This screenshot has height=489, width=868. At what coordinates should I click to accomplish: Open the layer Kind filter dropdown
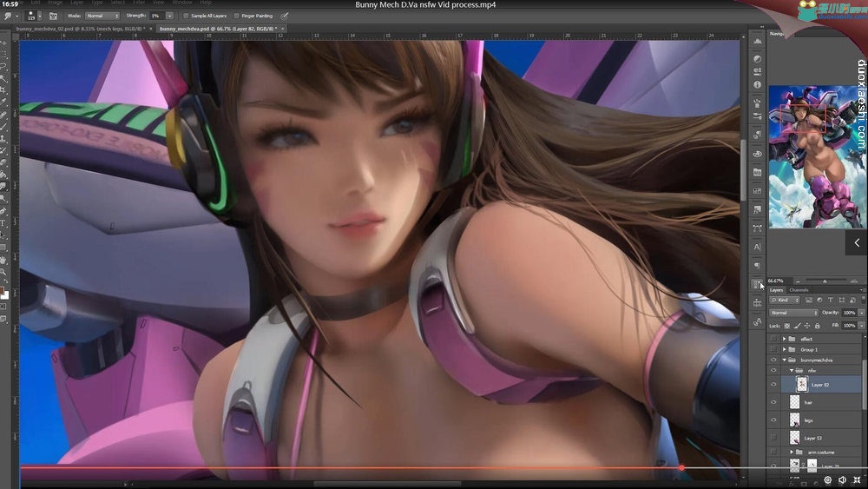tap(785, 300)
